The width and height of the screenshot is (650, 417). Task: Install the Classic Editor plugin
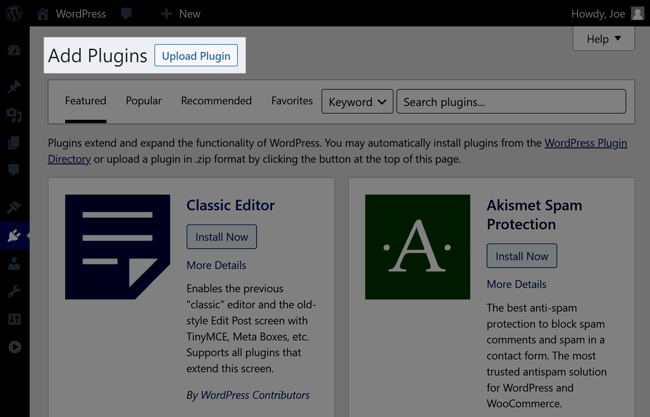point(221,237)
